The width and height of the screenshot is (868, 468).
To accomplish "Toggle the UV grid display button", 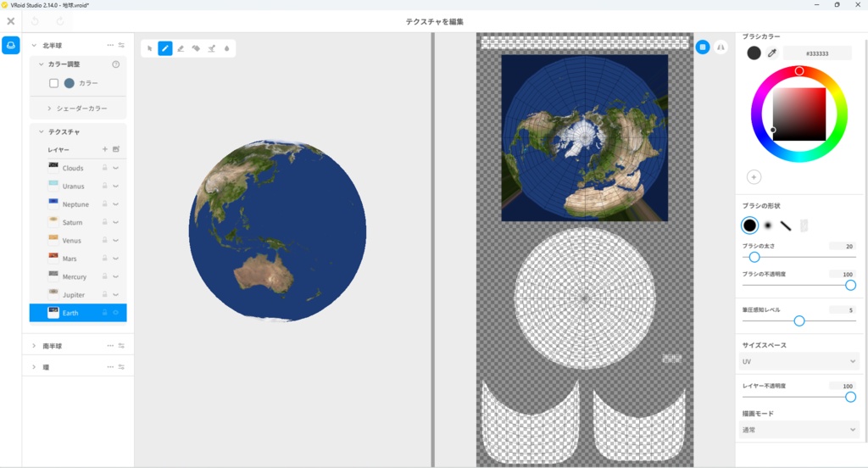I will (703, 47).
